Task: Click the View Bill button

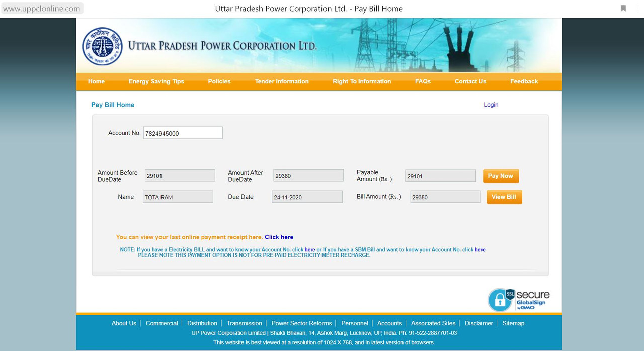Action: pos(504,197)
